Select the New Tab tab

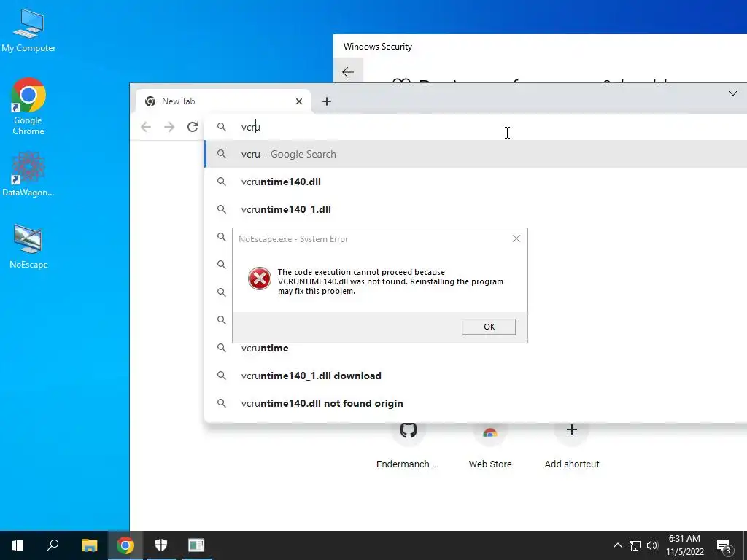pos(223,101)
